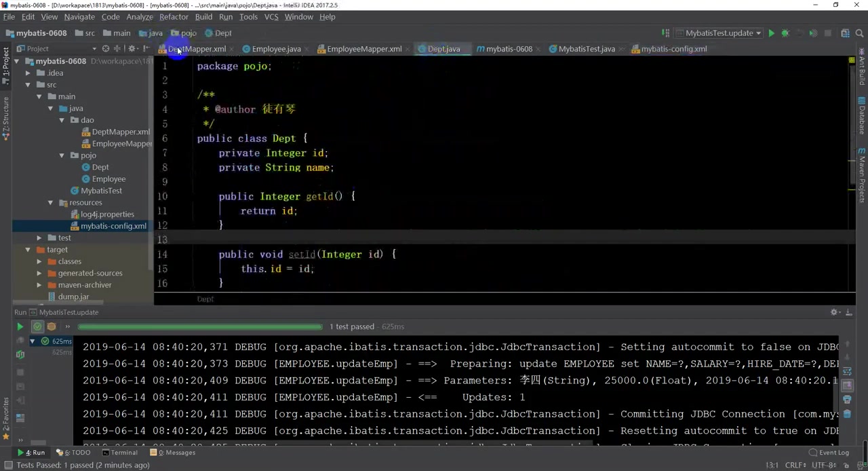Collapse the pojo package node

click(x=62, y=155)
